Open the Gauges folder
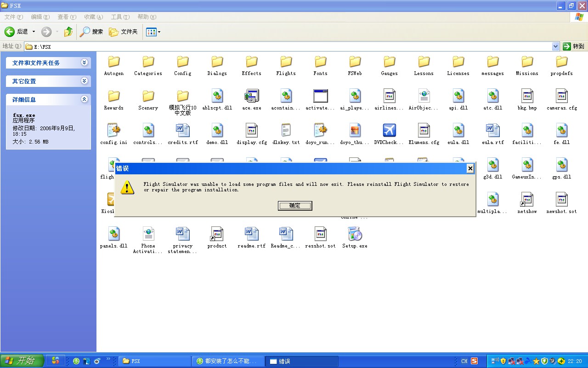Viewport: 588px width, 368px height. pyautogui.click(x=389, y=66)
